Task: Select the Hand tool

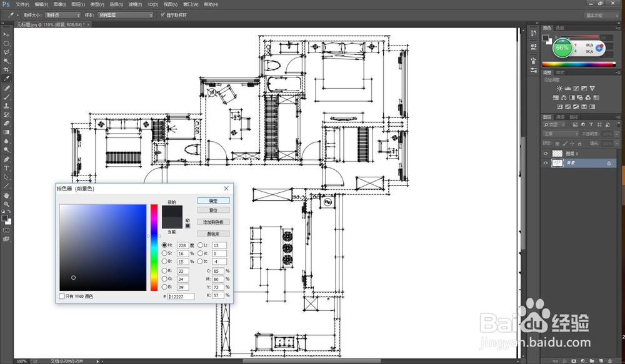Action: tap(6, 195)
